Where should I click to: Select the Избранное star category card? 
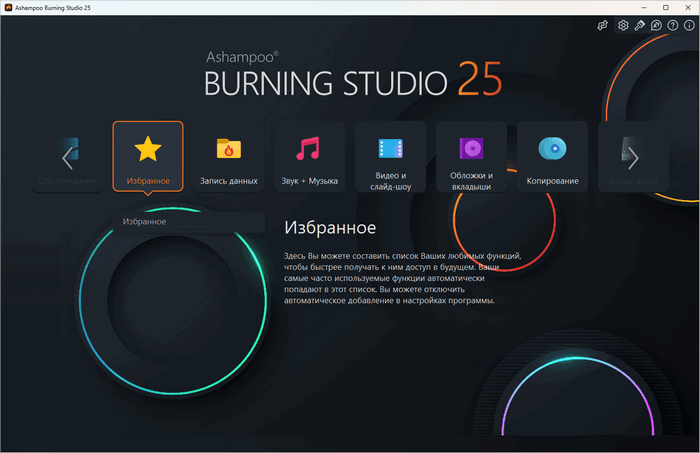(x=148, y=156)
